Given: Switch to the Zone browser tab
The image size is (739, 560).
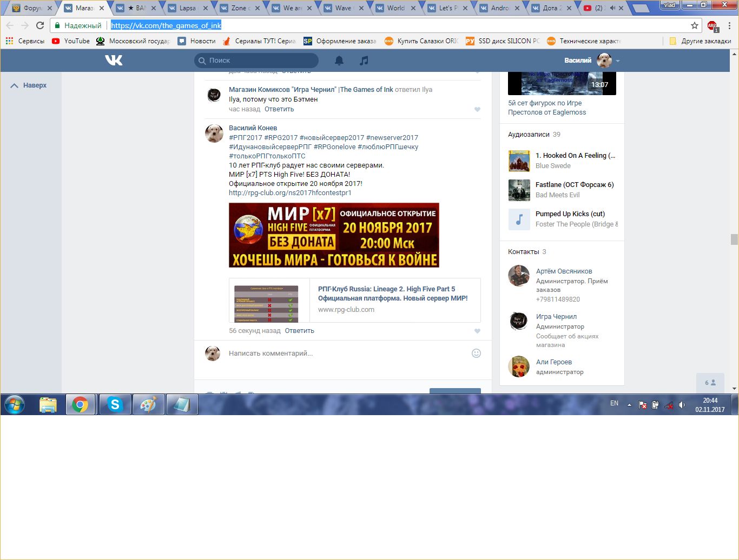Looking at the screenshot, I should coord(240,8).
